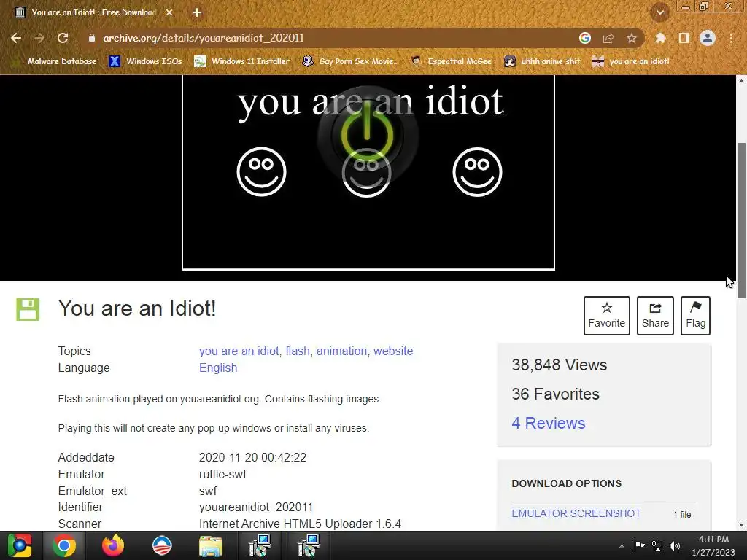
Task: Open File Explorer from the taskbar
Action: click(x=211, y=545)
